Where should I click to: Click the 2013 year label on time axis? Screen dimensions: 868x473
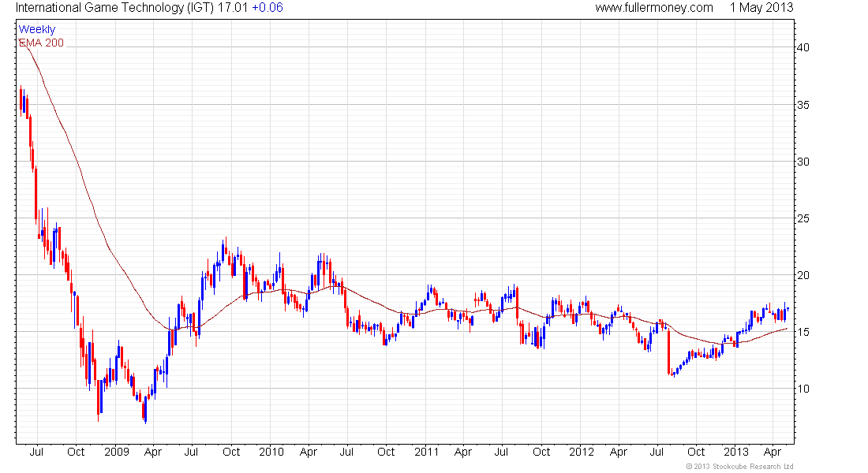point(736,452)
